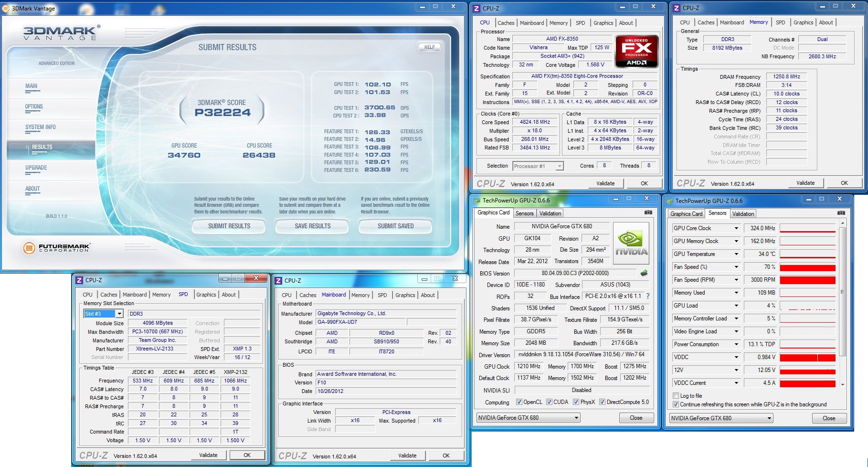Click the Fan Speed (%) sensor graph
The height and width of the screenshot is (467, 868).
click(x=807, y=267)
